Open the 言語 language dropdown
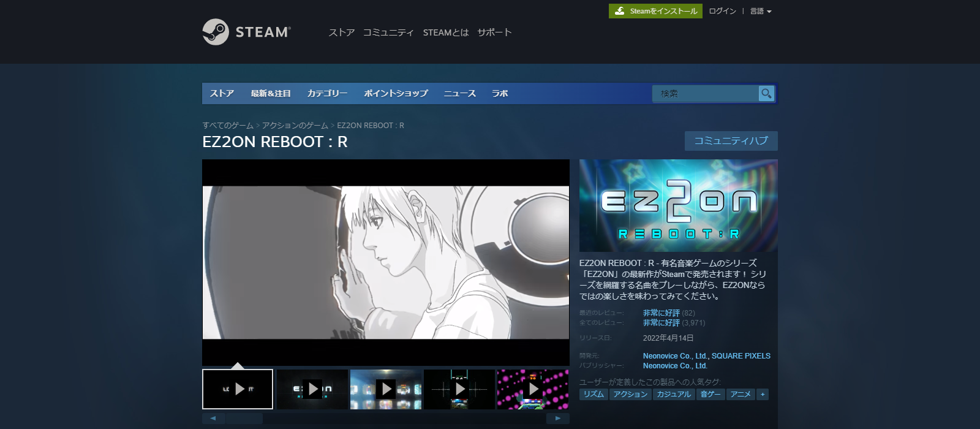The width and height of the screenshot is (980, 429). click(x=761, y=11)
